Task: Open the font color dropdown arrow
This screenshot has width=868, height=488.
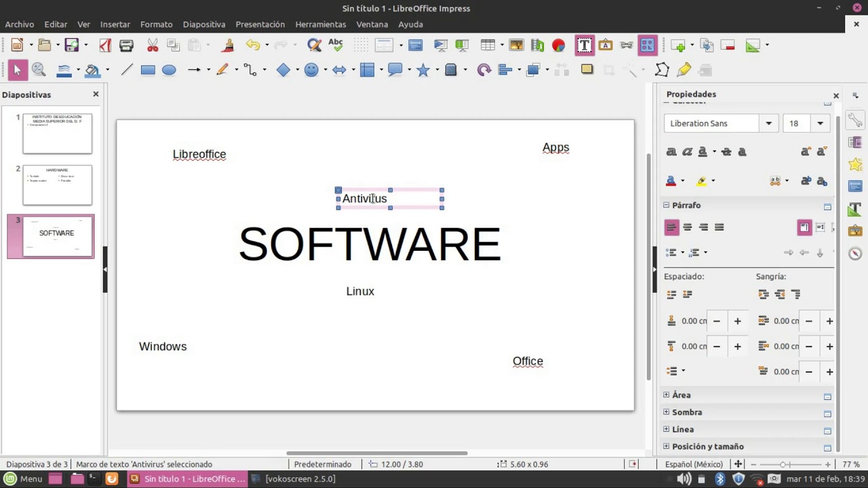Action: [x=682, y=181]
